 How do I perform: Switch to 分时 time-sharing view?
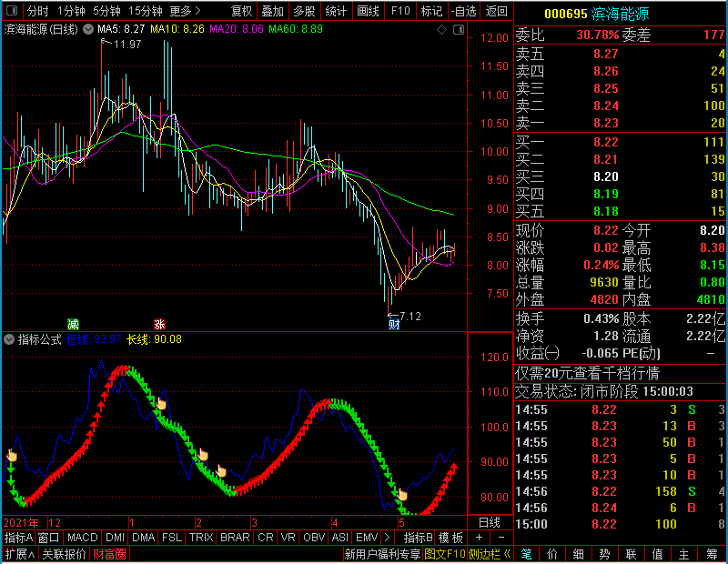36,11
